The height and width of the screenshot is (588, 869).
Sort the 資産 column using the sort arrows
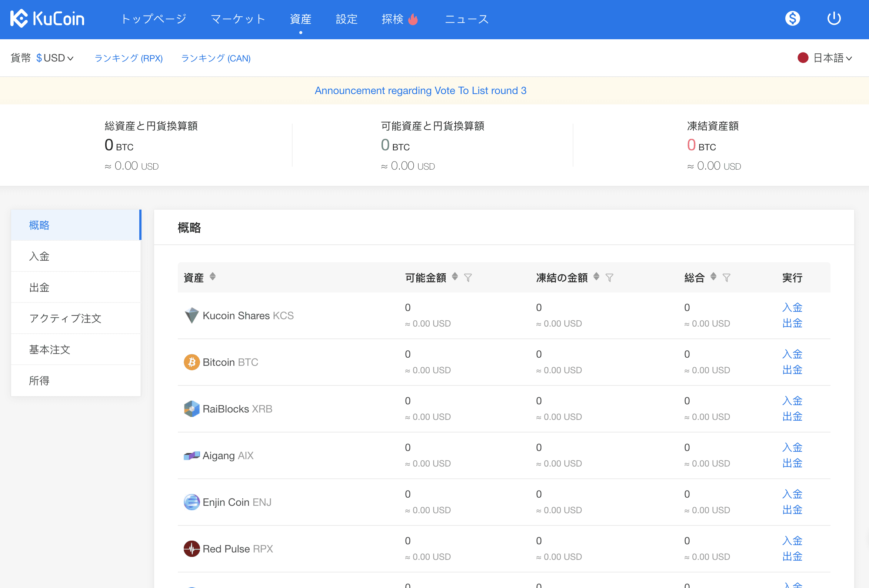tap(212, 277)
